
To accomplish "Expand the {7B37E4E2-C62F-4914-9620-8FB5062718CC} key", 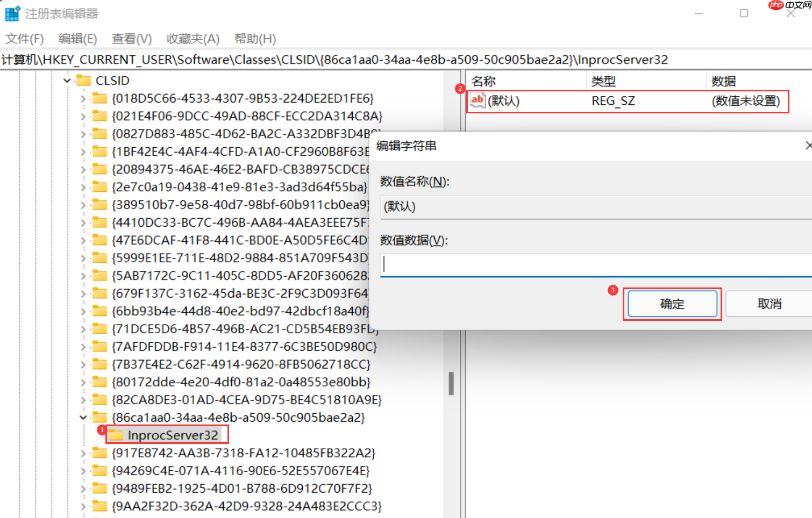I will click(x=83, y=364).
